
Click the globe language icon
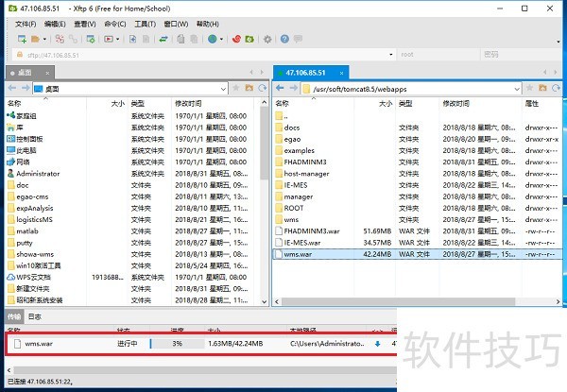213,39
